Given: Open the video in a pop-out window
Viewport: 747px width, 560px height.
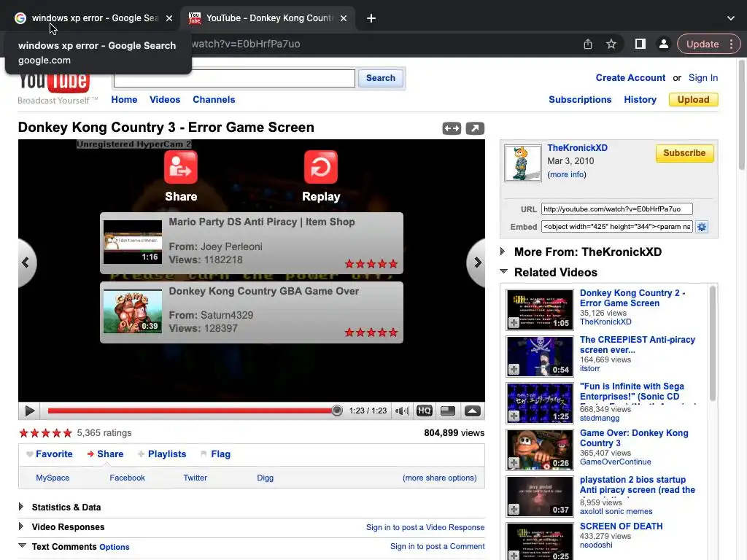Looking at the screenshot, I should tap(475, 128).
